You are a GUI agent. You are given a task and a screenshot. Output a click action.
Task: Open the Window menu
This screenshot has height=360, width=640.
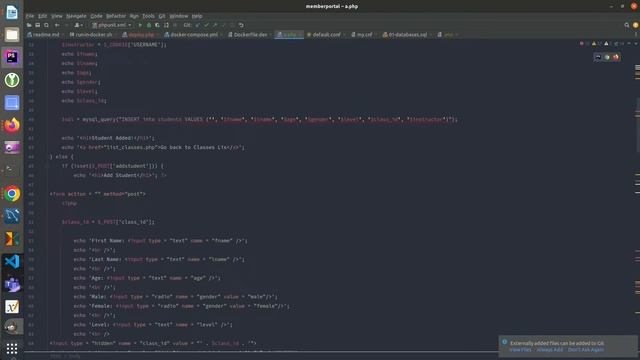(x=179, y=16)
